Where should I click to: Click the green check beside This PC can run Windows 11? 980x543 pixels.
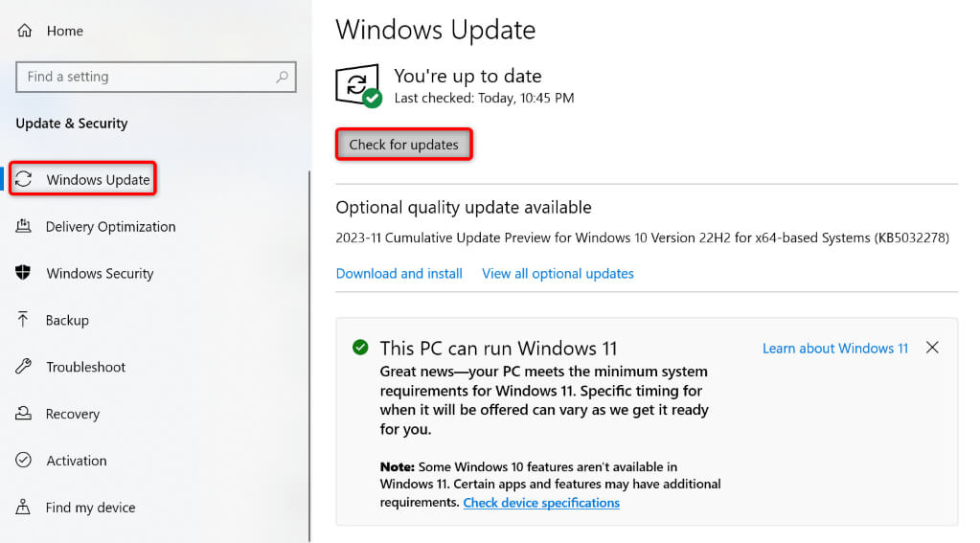tap(360, 348)
